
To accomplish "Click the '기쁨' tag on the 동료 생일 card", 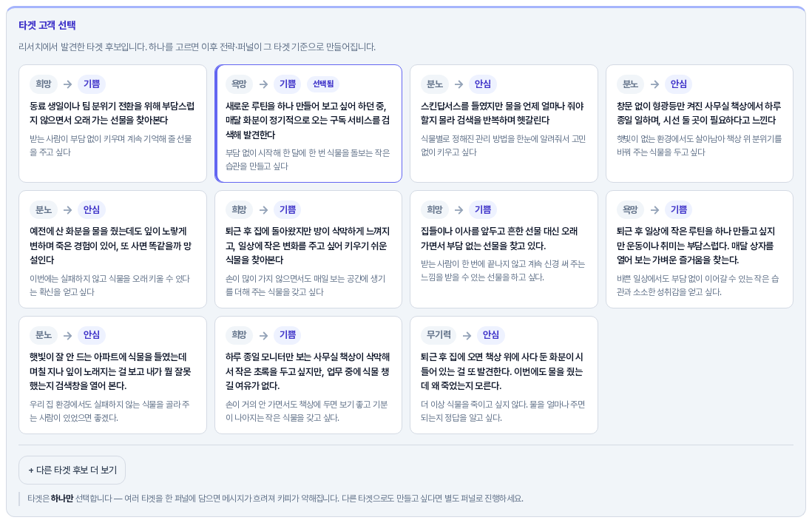I will [x=92, y=84].
